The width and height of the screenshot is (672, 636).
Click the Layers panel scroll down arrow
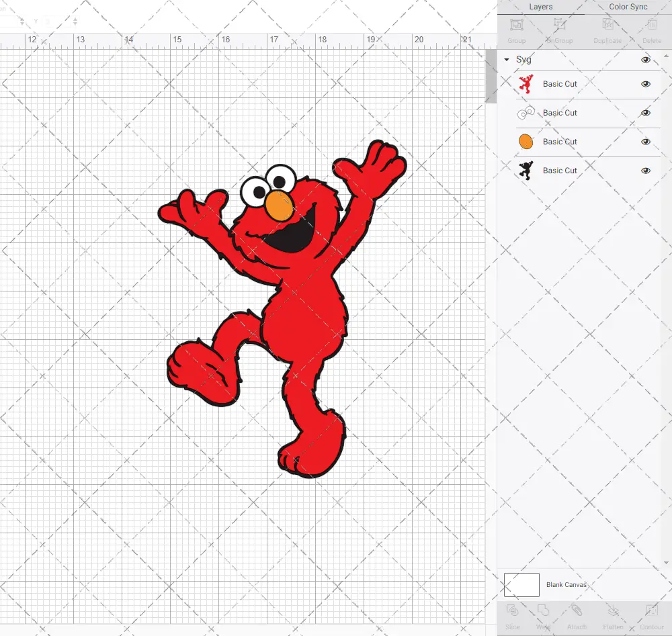pyautogui.click(x=665, y=563)
